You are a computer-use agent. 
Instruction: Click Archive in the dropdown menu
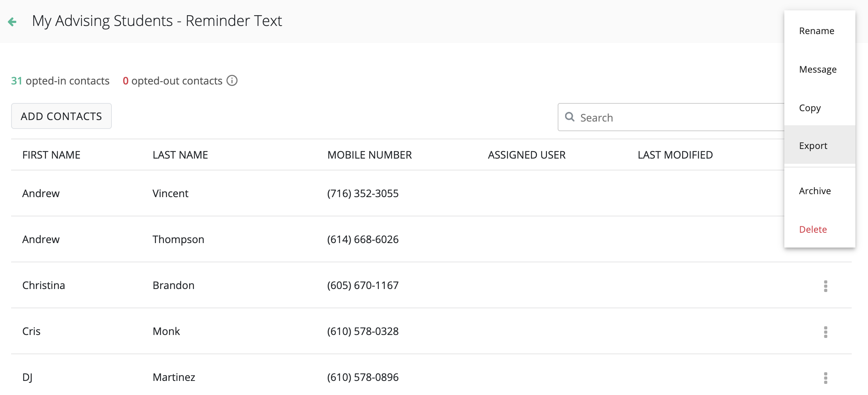815,191
